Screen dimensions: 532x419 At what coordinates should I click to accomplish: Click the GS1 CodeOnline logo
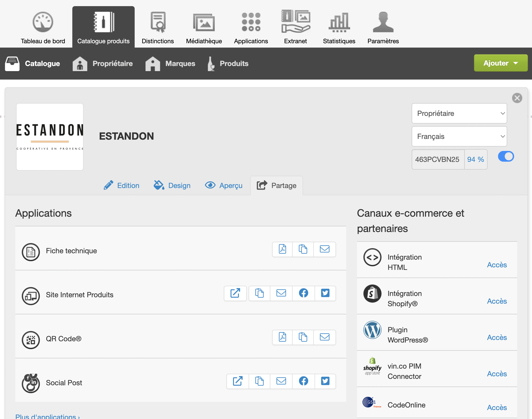click(x=372, y=402)
